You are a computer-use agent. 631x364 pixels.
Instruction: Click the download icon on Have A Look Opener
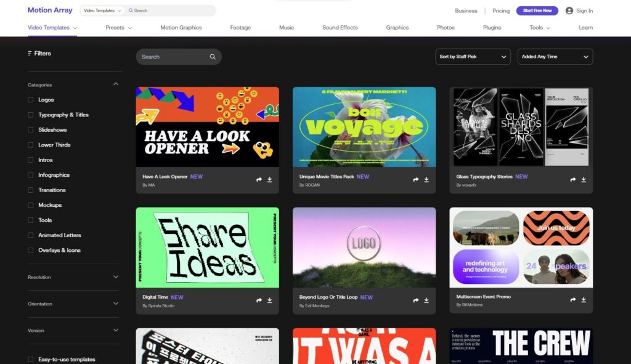pyautogui.click(x=270, y=179)
